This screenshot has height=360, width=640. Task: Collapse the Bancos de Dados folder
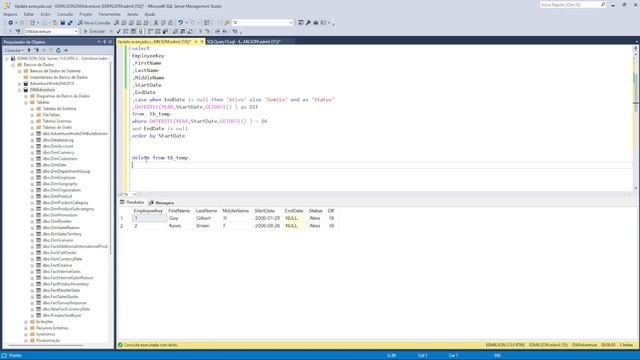(x=13, y=64)
